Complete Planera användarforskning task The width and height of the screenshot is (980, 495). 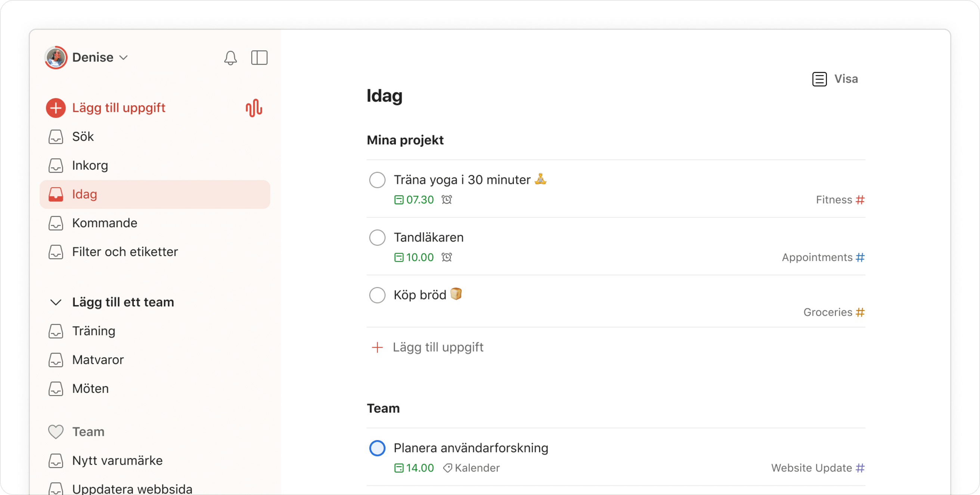point(377,448)
